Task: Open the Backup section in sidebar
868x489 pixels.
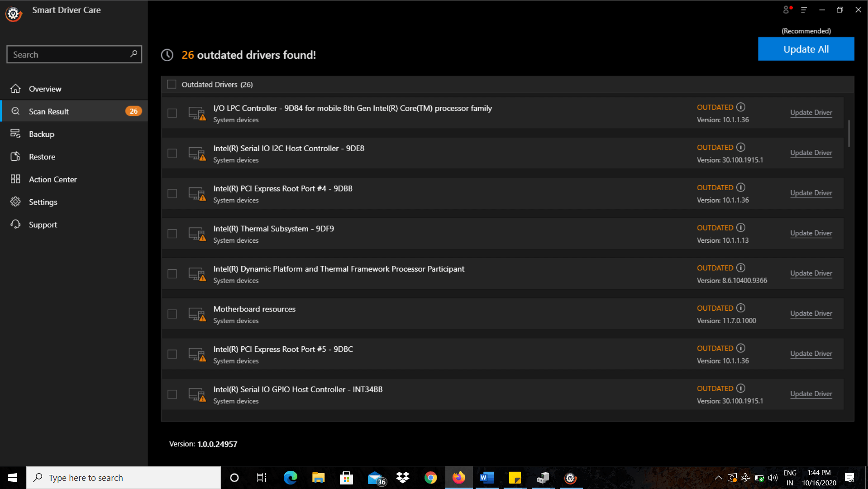Action: (41, 134)
